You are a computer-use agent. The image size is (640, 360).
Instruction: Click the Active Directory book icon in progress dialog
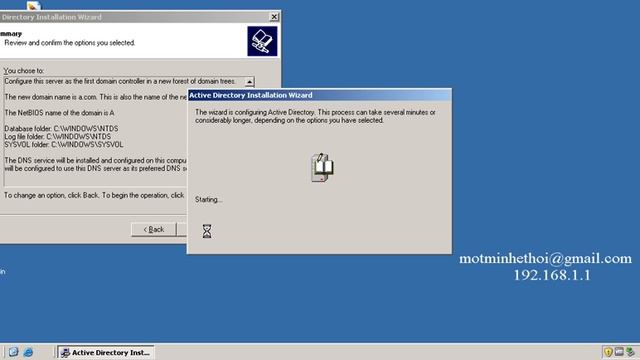[x=322, y=167]
